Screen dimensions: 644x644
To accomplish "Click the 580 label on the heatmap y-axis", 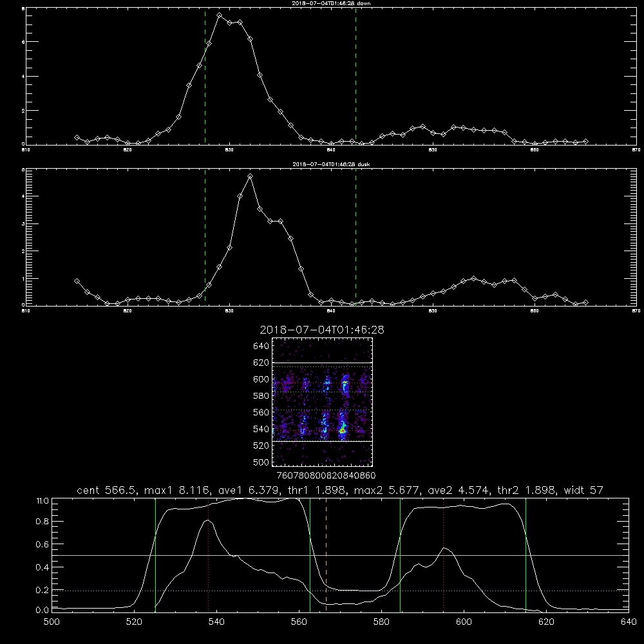I will (x=261, y=396).
